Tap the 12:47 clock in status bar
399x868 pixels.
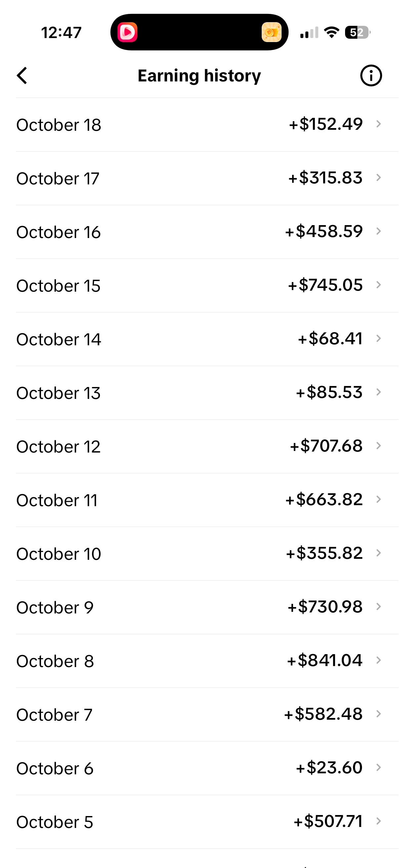click(61, 33)
